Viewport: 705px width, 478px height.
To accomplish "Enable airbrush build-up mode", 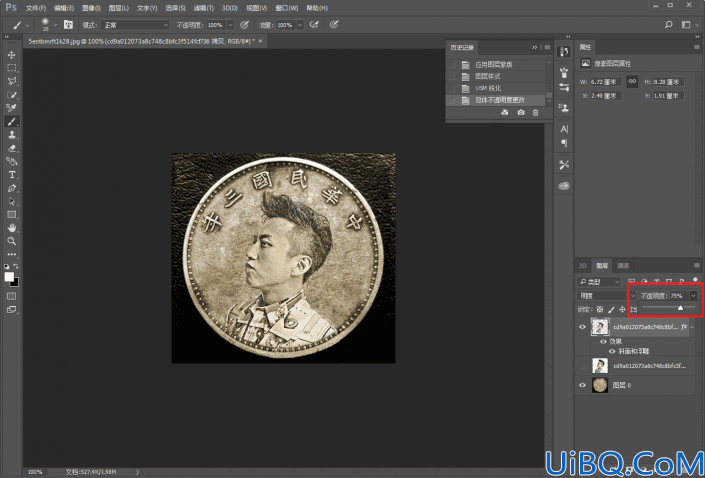I will [314, 25].
